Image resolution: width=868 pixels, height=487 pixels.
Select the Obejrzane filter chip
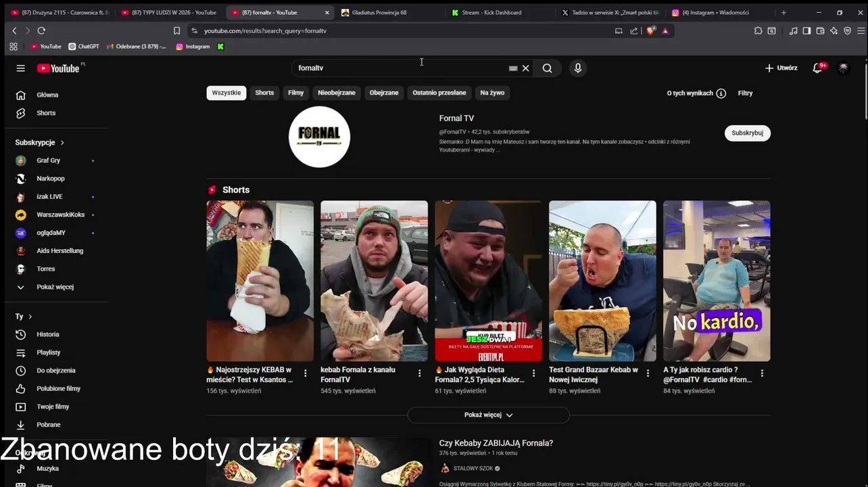pyautogui.click(x=384, y=93)
